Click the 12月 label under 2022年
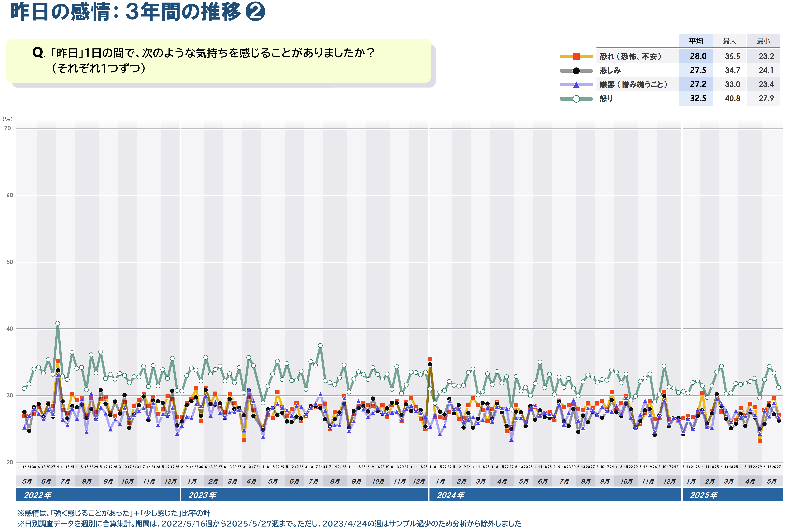The width and height of the screenshot is (786, 532). [x=170, y=481]
